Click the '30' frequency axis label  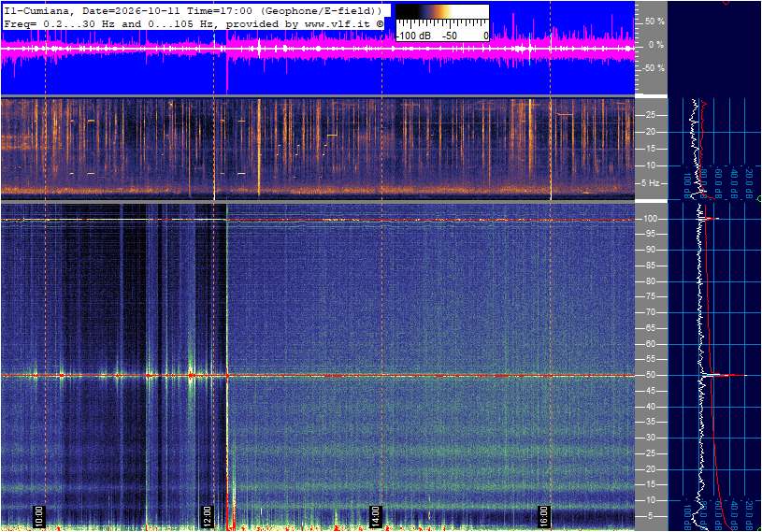click(x=650, y=438)
